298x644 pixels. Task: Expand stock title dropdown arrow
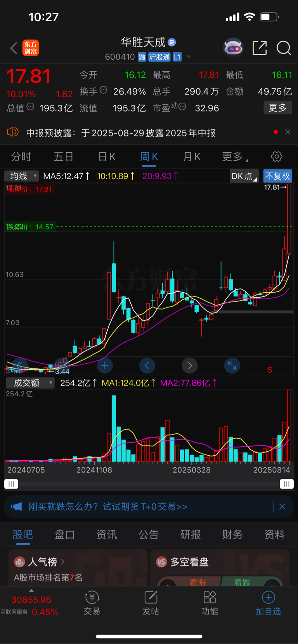[x=189, y=57]
